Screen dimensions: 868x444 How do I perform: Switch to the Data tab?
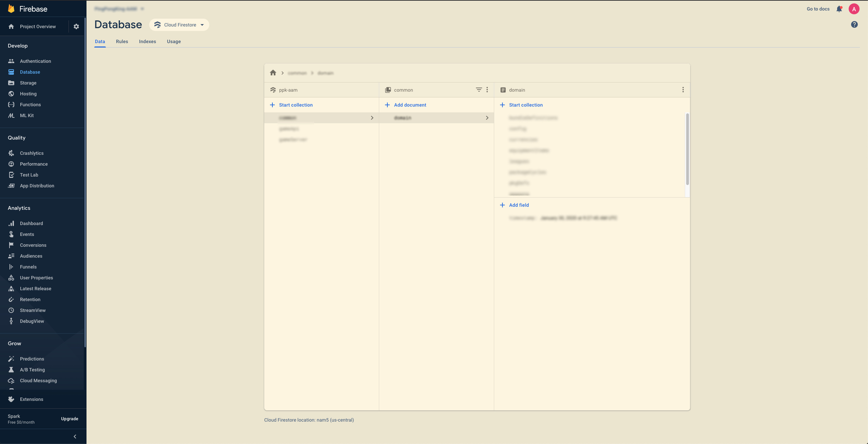(100, 41)
